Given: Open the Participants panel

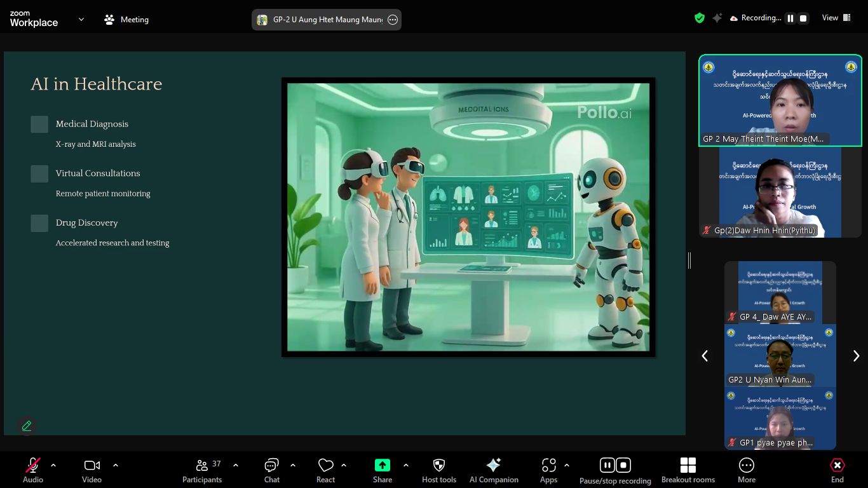Looking at the screenshot, I should coord(202,470).
